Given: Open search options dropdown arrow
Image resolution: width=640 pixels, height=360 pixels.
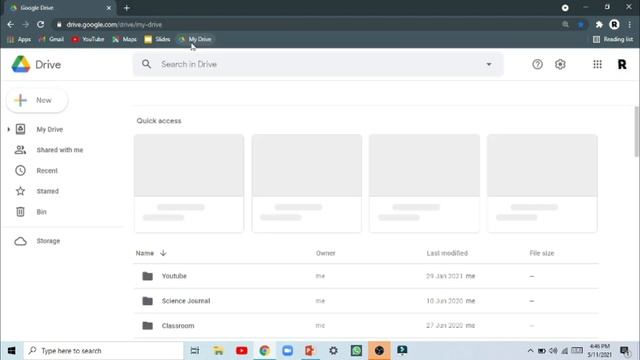Looking at the screenshot, I should (x=489, y=64).
